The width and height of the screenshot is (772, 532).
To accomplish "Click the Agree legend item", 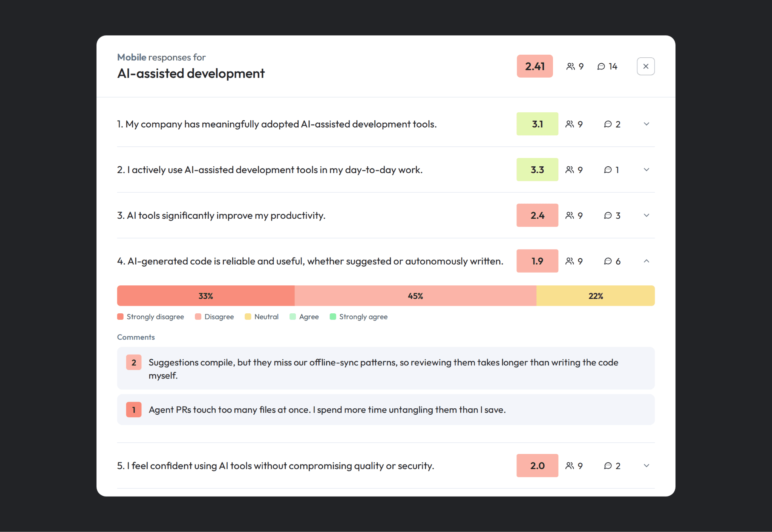I will pos(304,317).
